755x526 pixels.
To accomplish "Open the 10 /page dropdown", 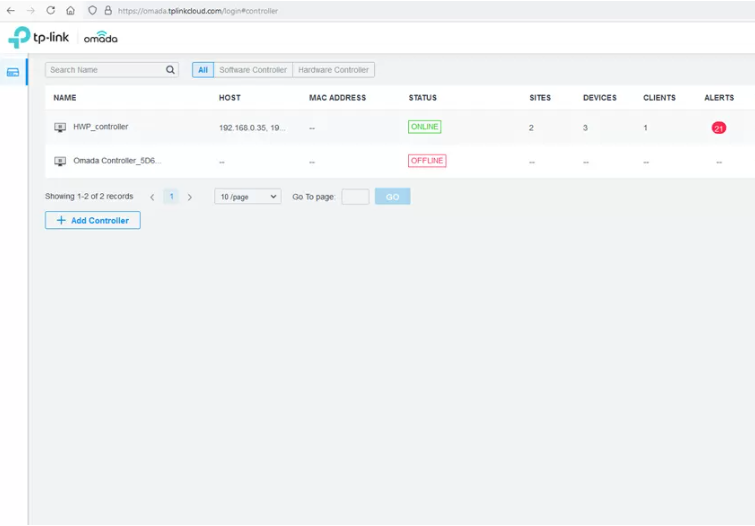I will [247, 197].
